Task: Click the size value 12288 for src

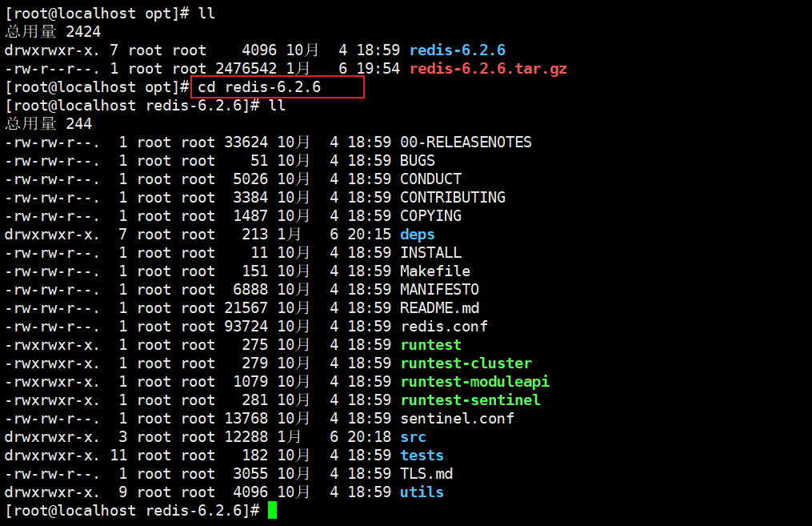Action: [x=246, y=437]
